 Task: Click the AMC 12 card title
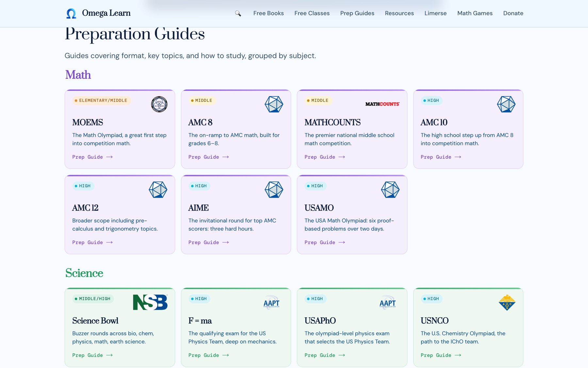[x=85, y=208]
